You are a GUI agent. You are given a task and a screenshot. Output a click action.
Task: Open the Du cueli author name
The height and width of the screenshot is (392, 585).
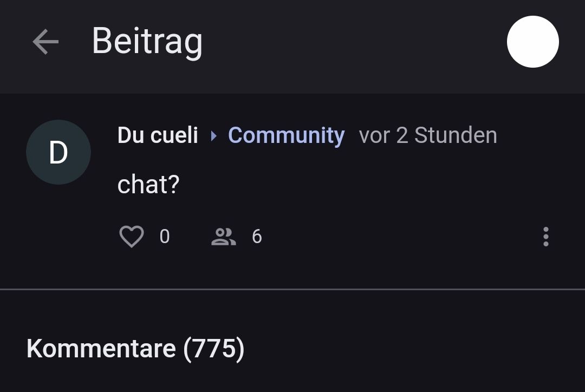(158, 135)
